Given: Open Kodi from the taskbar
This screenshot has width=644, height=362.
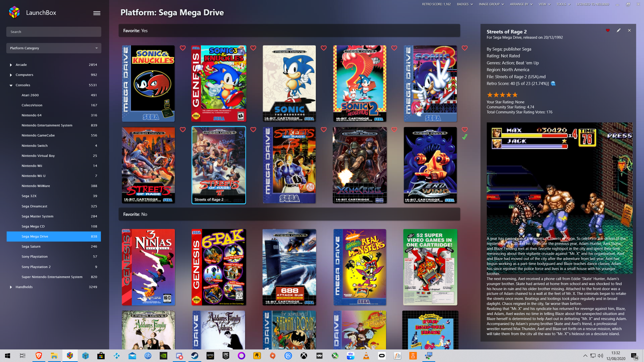Looking at the screenshot, I should click(116, 356).
